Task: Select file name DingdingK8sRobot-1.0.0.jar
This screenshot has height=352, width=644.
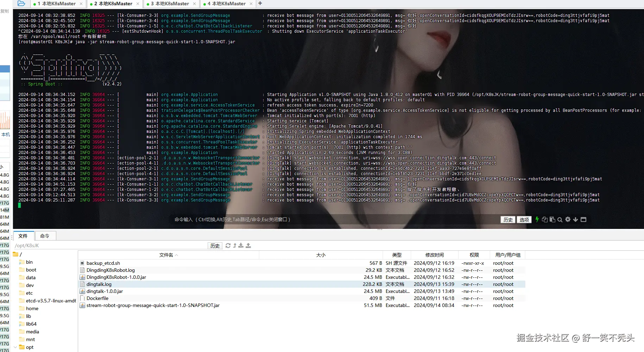Action: 116,277
